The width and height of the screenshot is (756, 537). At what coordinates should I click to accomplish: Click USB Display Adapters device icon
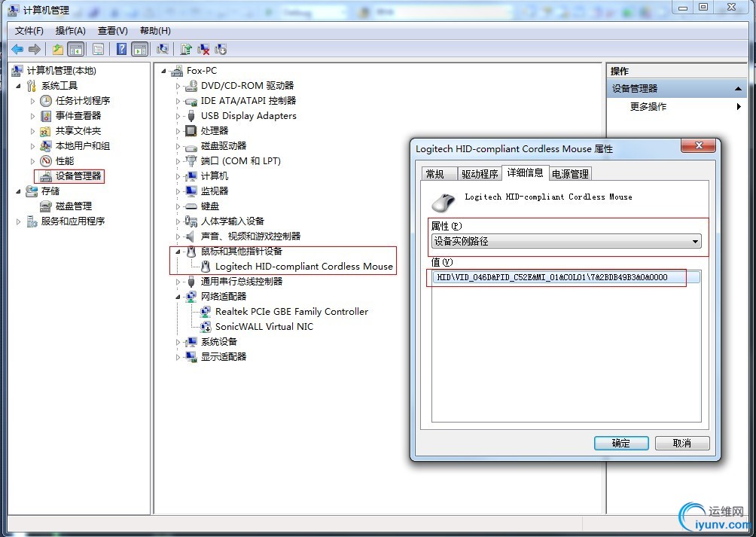tap(191, 116)
